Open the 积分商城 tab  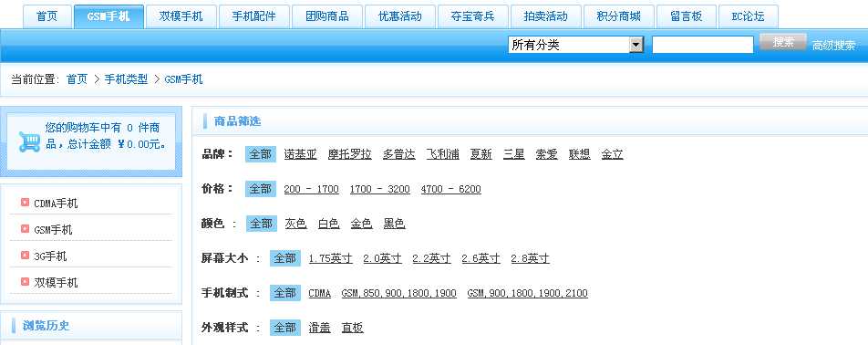point(619,16)
